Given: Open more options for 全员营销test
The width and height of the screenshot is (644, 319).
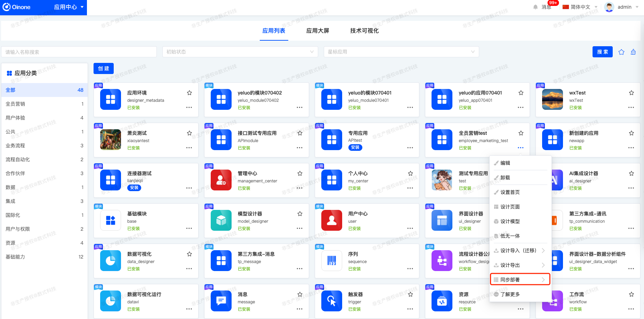Looking at the screenshot, I should click(521, 148).
